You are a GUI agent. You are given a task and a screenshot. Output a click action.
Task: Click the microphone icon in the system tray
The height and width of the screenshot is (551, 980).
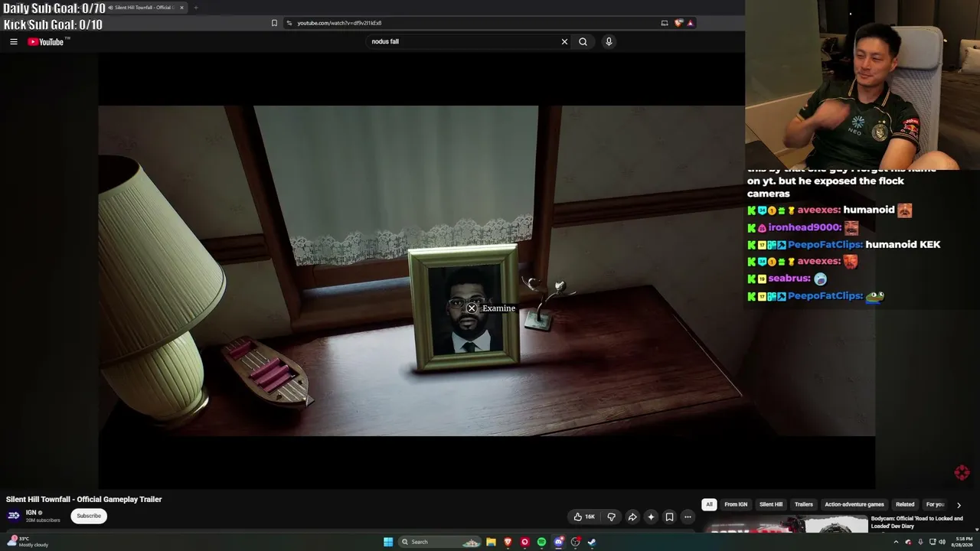coord(920,542)
